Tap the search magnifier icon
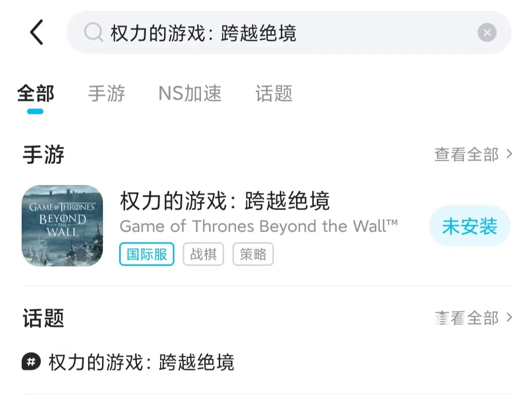The height and width of the screenshot is (401, 532). [93, 32]
